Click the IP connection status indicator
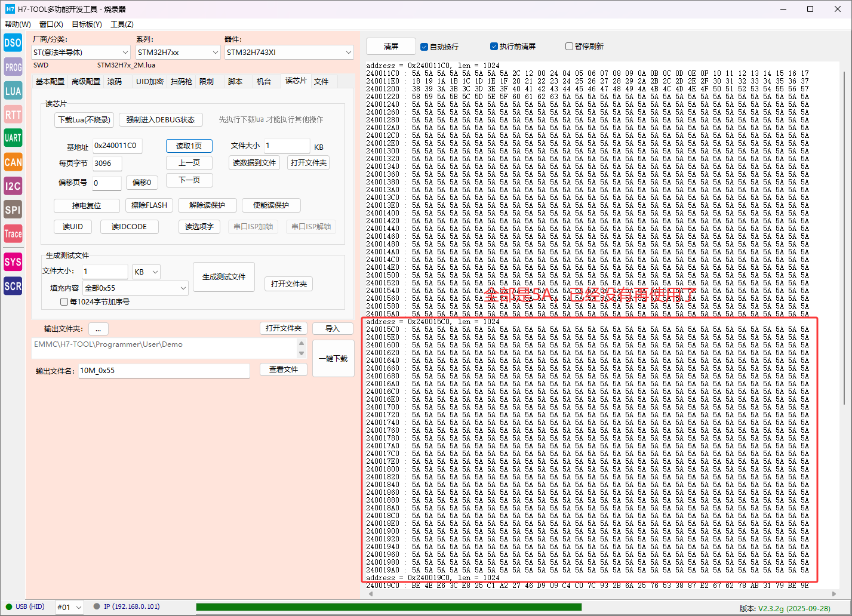The height and width of the screenshot is (616, 852). 127,607
